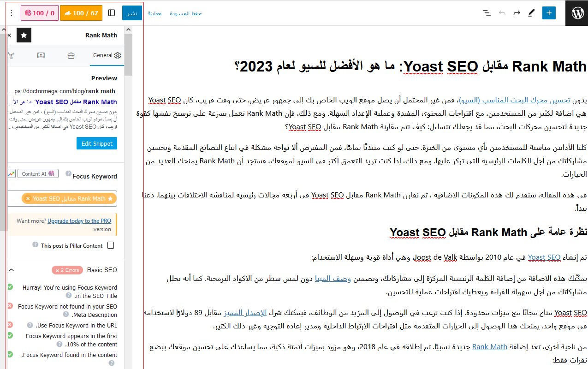This screenshot has height=369, width=588.
Task: Click the WordPress logo
Action: (x=576, y=12)
